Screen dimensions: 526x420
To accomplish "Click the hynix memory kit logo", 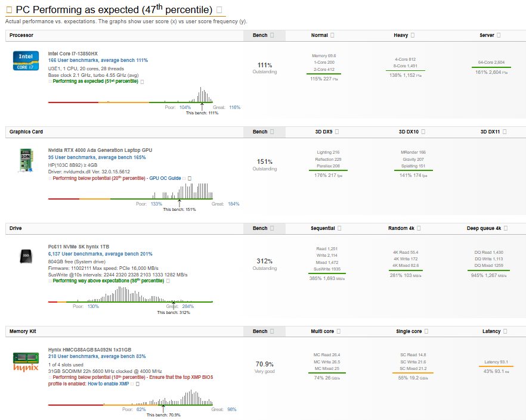I will point(25,361).
